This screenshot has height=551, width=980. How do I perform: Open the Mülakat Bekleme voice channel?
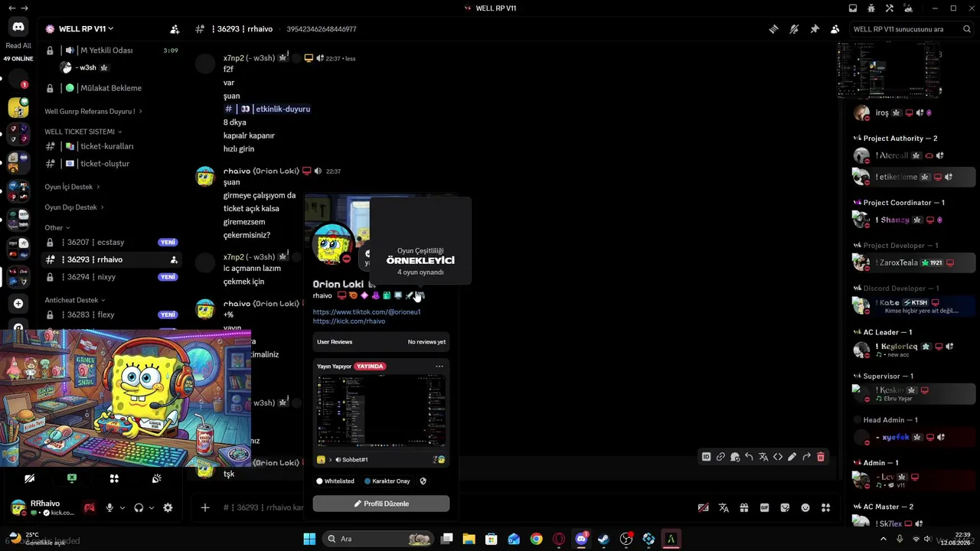[111, 88]
